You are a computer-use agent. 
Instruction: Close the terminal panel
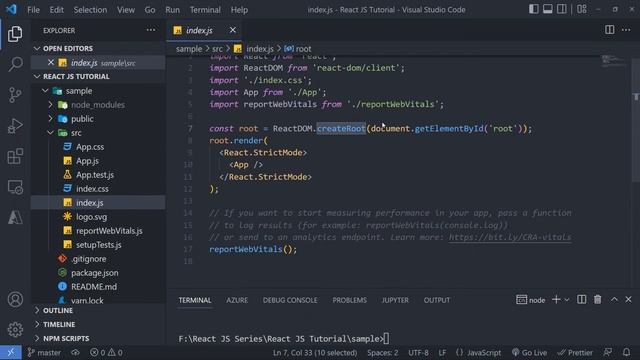(x=629, y=300)
